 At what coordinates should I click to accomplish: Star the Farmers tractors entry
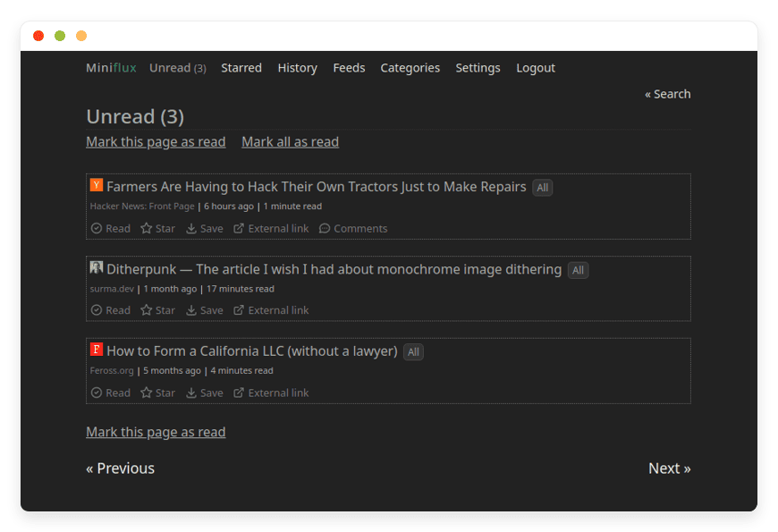157,228
